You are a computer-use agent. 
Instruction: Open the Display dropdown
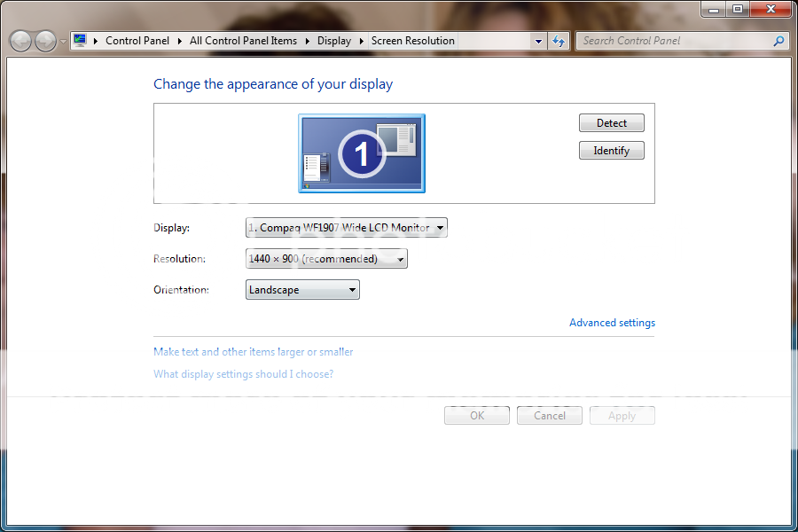click(346, 228)
